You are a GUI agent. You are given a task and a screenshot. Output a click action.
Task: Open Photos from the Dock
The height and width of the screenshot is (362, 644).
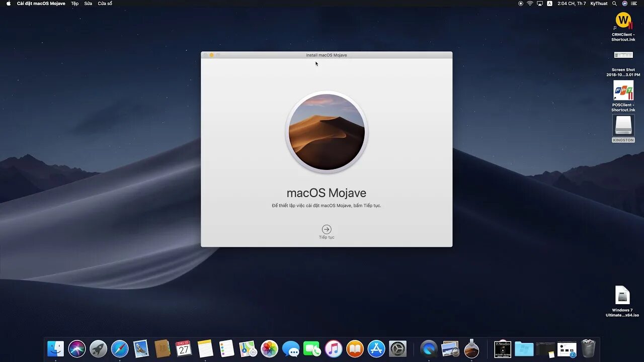click(x=269, y=348)
